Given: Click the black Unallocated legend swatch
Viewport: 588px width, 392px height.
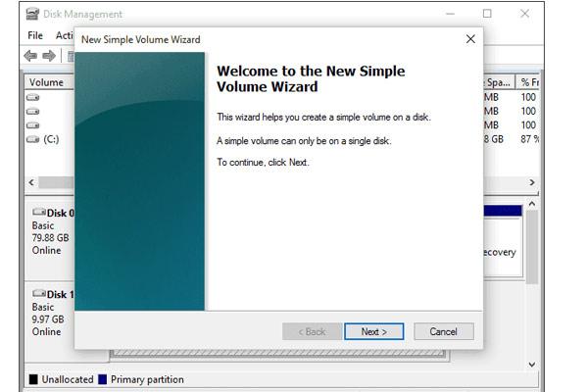Looking at the screenshot, I should pyautogui.click(x=33, y=379).
